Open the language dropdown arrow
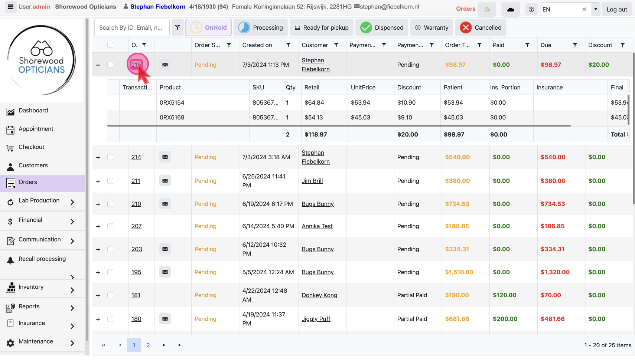Screen dimensions: 635x364 click(x=596, y=9)
